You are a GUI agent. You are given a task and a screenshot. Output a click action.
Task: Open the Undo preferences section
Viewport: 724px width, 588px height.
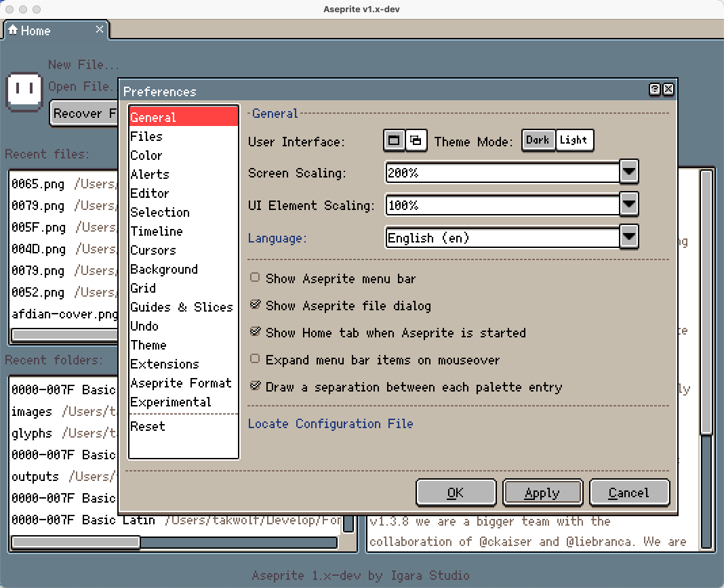click(x=183, y=326)
